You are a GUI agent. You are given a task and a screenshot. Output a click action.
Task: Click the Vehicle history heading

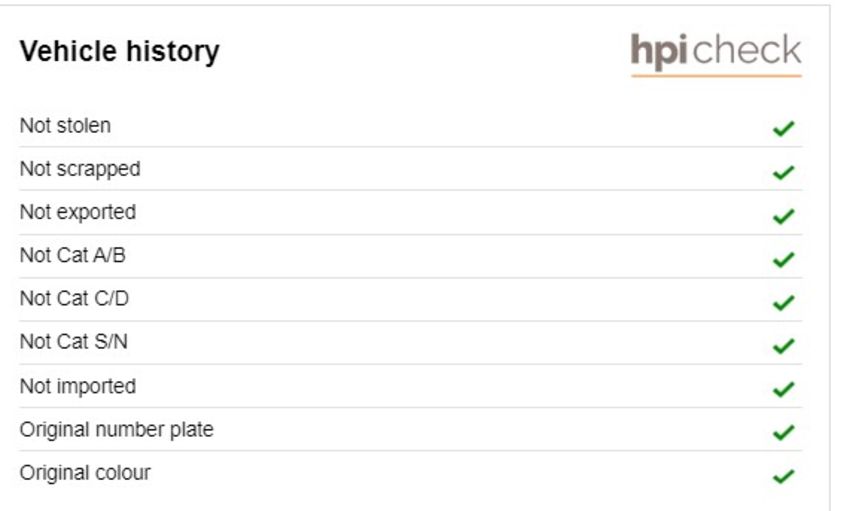(120, 51)
